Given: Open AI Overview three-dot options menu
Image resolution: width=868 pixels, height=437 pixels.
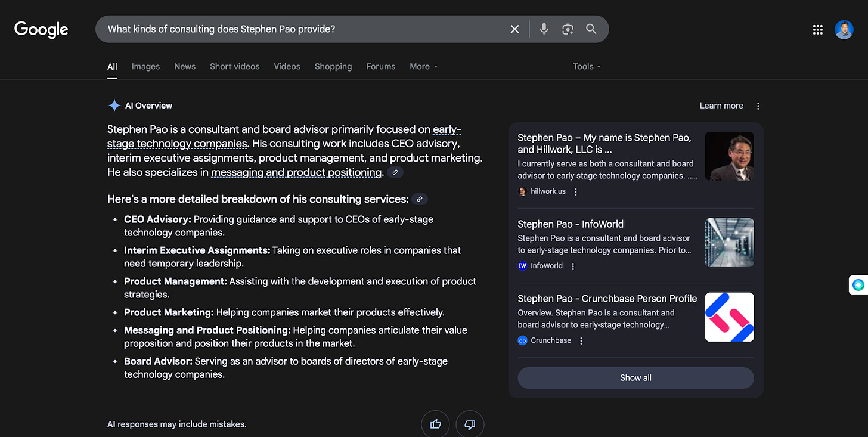Looking at the screenshot, I should coord(758,106).
